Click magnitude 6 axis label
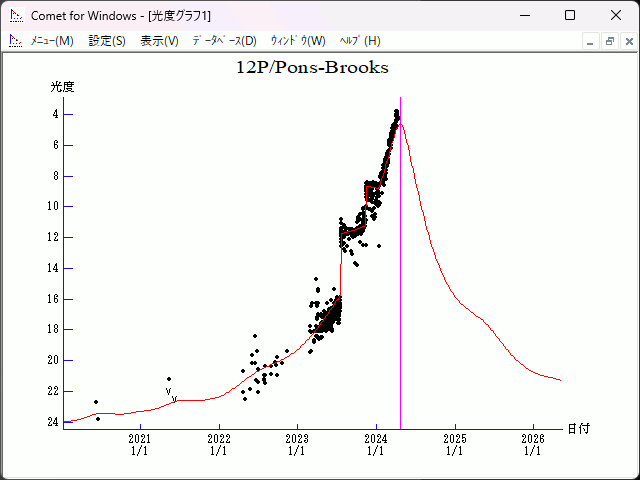The height and width of the screenshot is (480, 640). point(56,145)
